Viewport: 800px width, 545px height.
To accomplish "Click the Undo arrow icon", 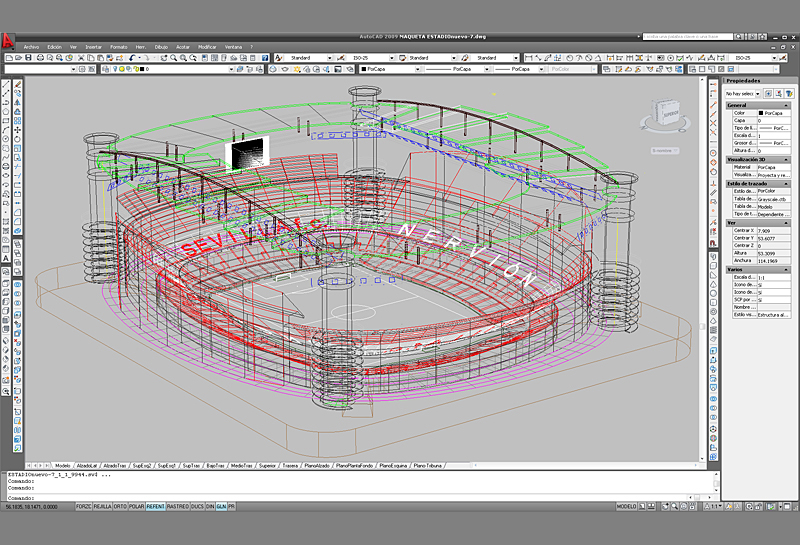I will click(133, 58).
